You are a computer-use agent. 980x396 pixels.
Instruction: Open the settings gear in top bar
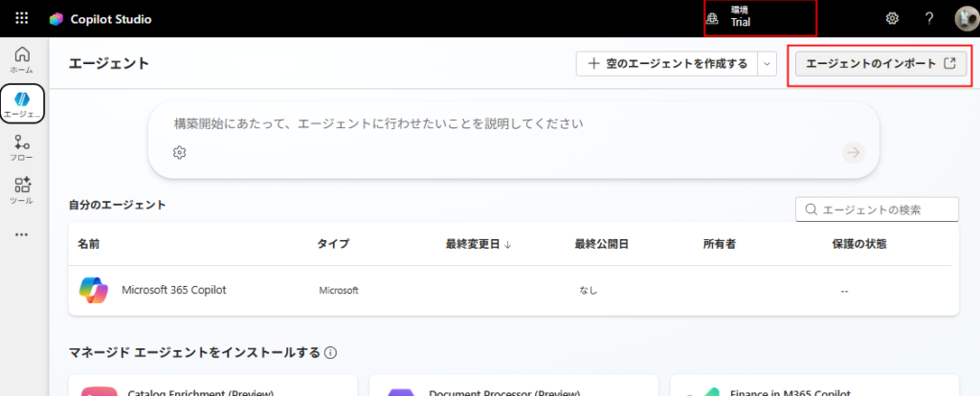[892, 18]
